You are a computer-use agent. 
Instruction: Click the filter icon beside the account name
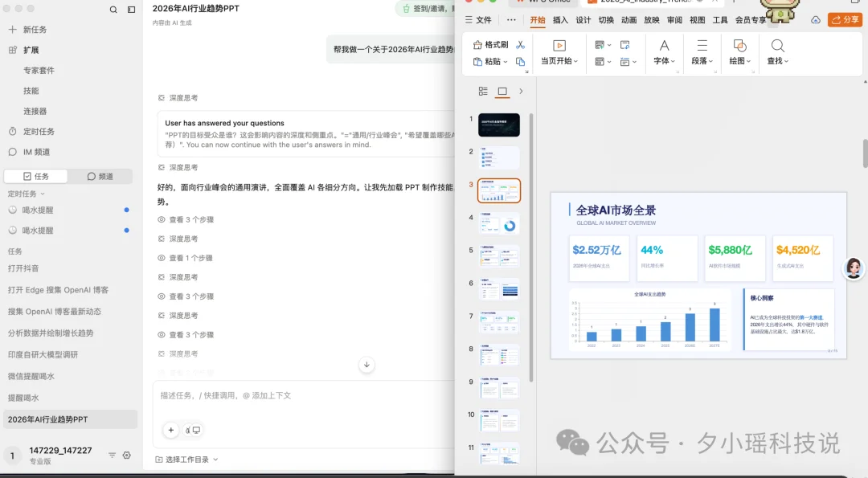point(112,456)
